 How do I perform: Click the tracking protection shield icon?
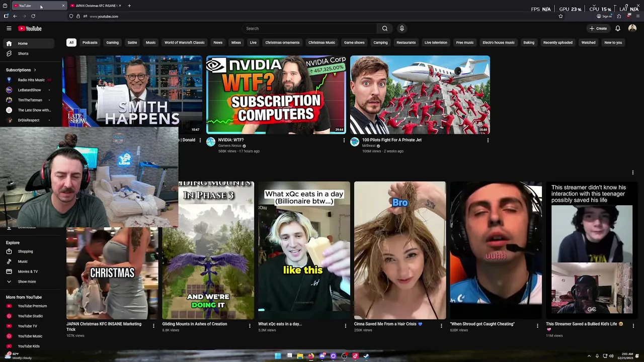(x=71, y=16)
